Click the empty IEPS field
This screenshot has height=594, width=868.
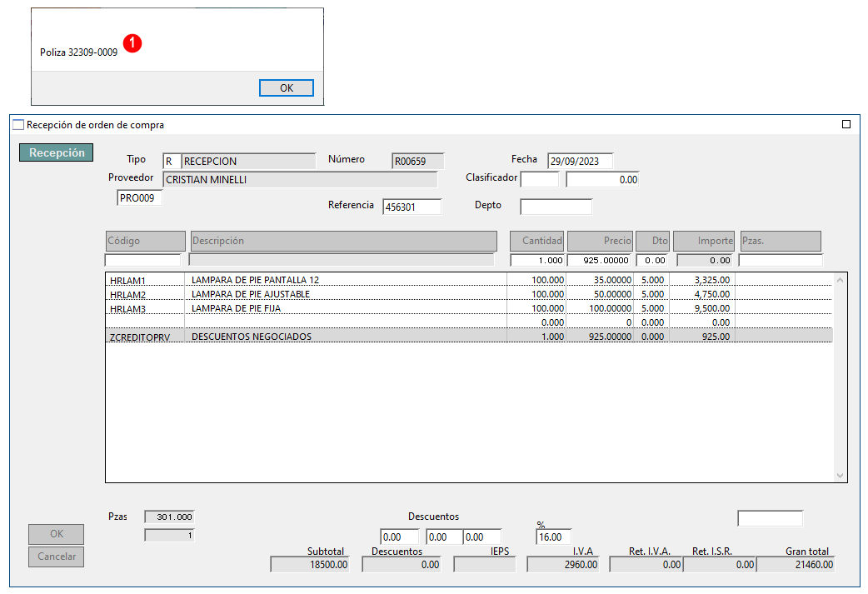[484, 565]
